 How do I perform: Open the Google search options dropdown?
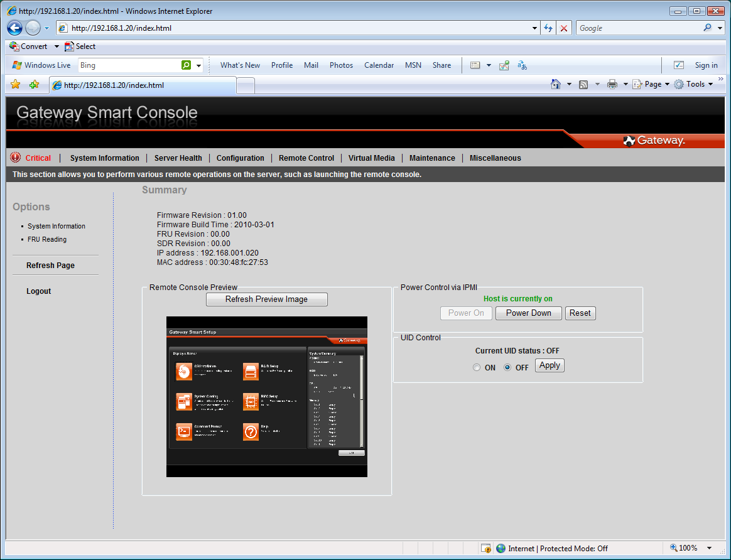[x=720, y=28]
